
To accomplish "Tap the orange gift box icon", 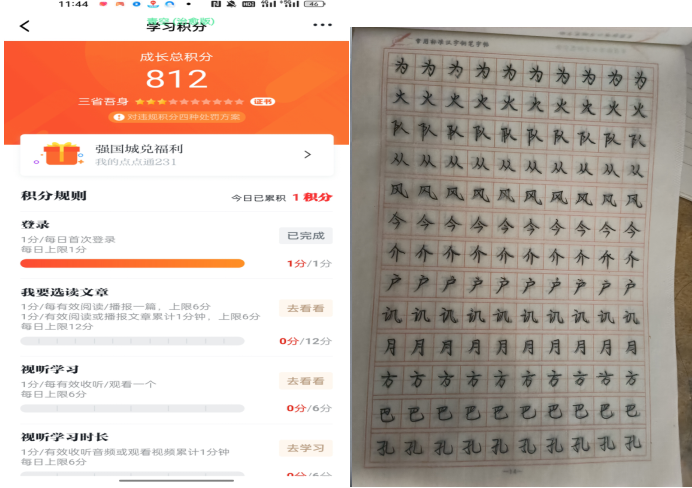I will 60,154.
